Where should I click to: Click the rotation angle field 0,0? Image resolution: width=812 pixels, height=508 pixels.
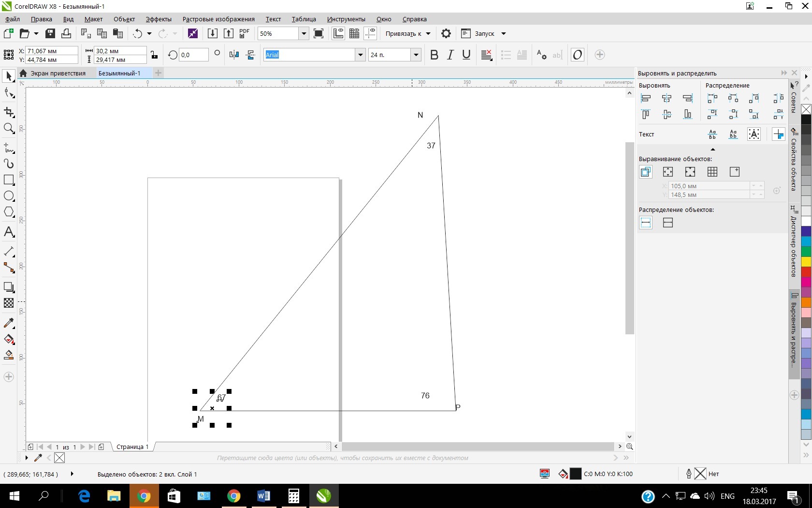(x=193, y=55)
